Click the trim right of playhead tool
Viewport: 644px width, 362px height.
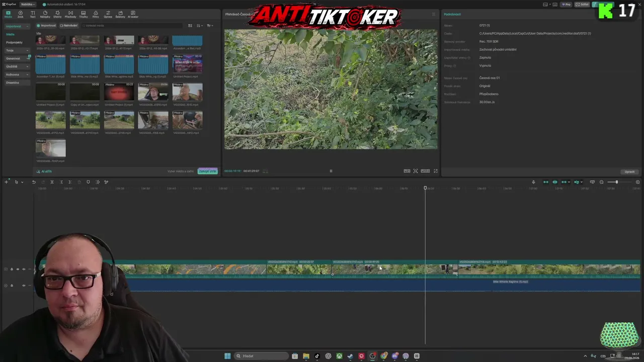[70, 182]
